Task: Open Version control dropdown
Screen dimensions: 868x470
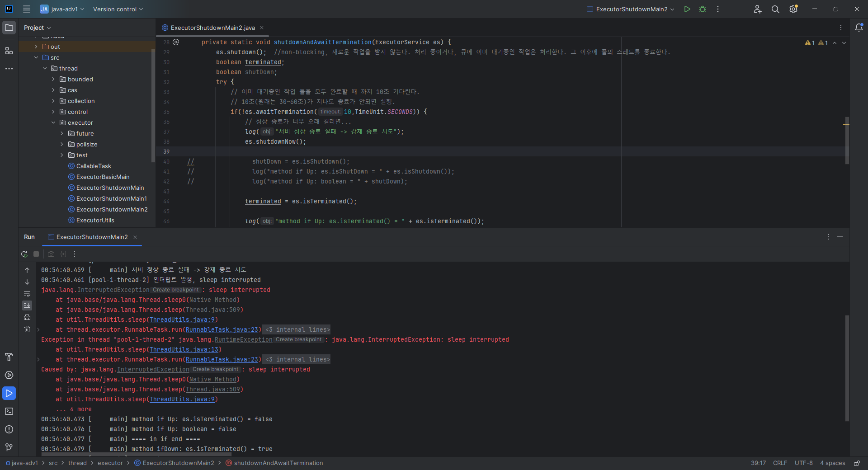Action: 118,9
